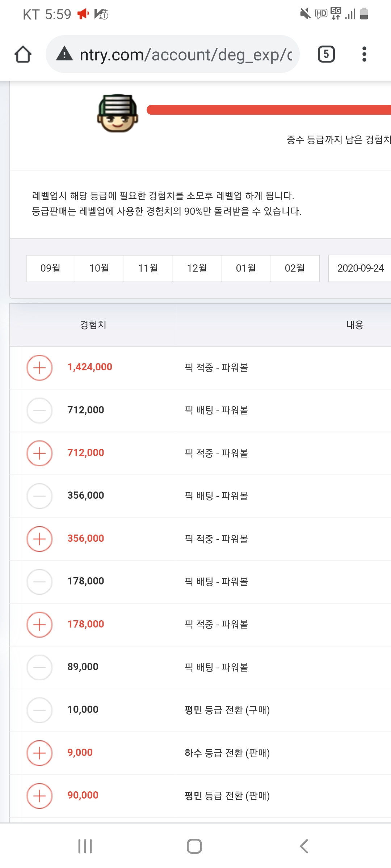
Task: Tap the browser home icon
Action: [23, 54]
